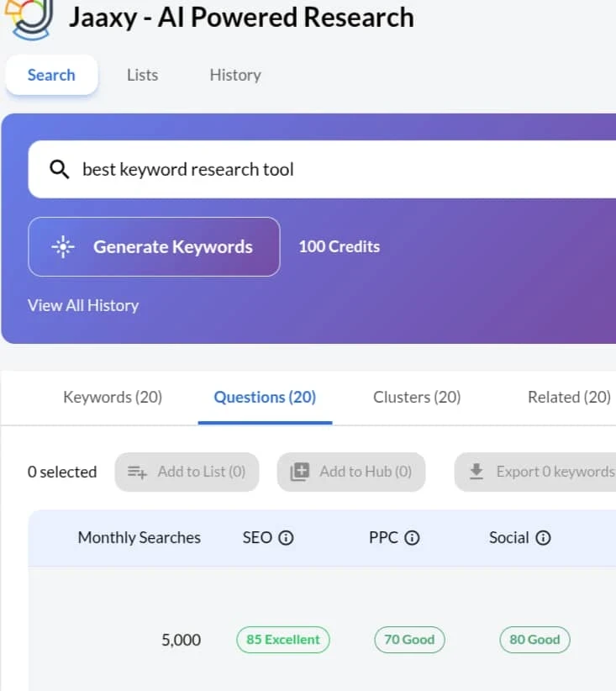Click the Export 0 keywords button
Viewport: 616px width, 691px height.
pos(535,472)
